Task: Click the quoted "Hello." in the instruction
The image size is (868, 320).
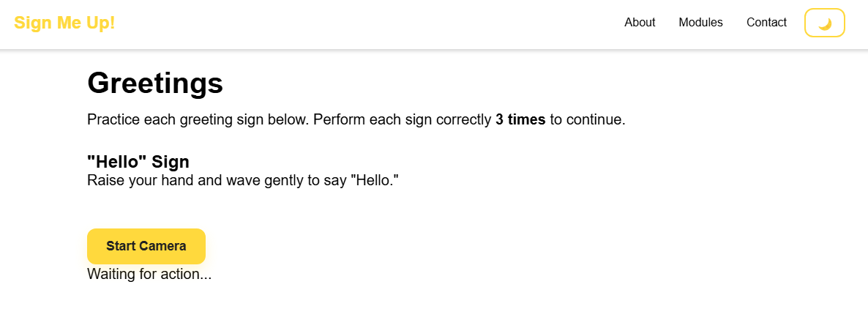Action: (x=375, y=180)
